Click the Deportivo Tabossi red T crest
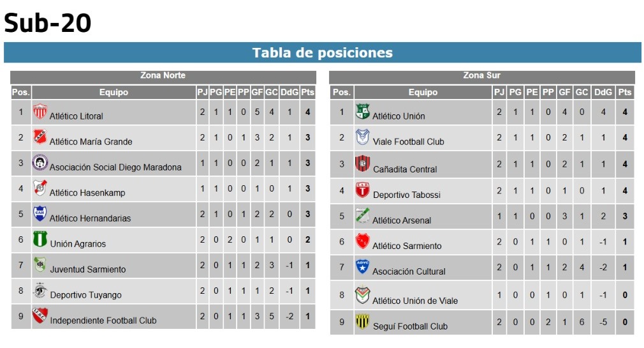The width and height of the screenshot is (644, 348). [x=363, y=190]
